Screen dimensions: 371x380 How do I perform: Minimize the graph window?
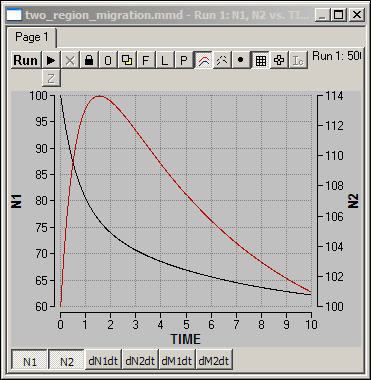[322, 15]
